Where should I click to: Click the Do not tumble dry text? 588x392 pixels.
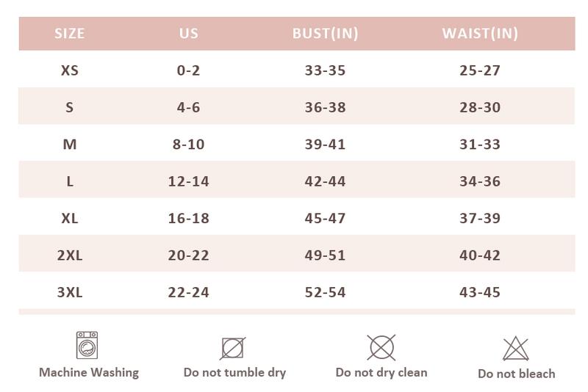pos(234,372)
